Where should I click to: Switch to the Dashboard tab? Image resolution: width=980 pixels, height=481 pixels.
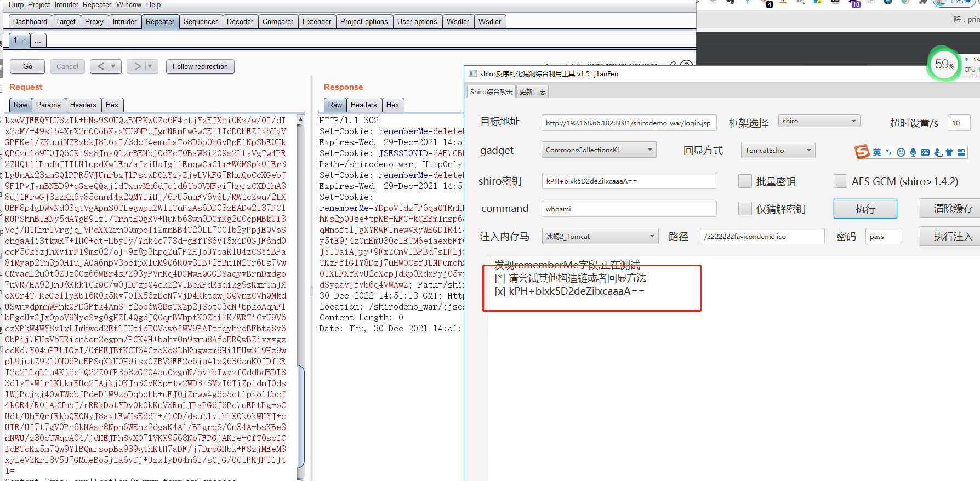tap(30, 21)
